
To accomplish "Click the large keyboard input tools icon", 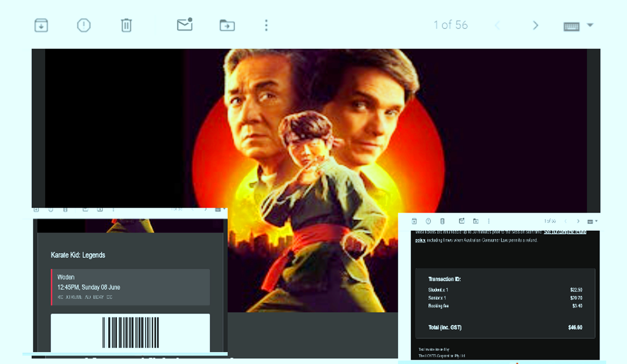I will [572, 26].
